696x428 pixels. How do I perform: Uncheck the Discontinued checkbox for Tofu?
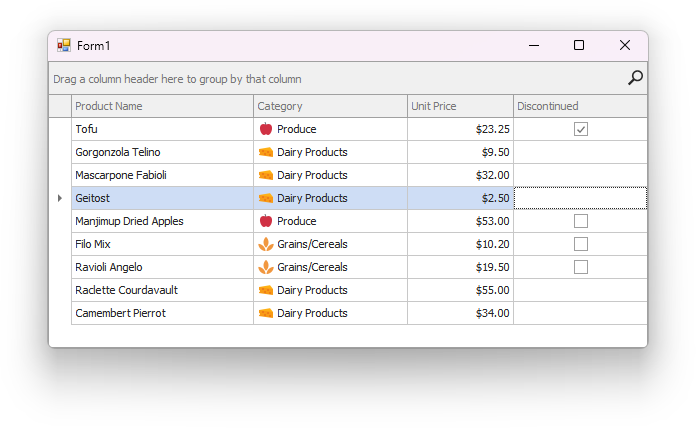(x=581, y=129)
